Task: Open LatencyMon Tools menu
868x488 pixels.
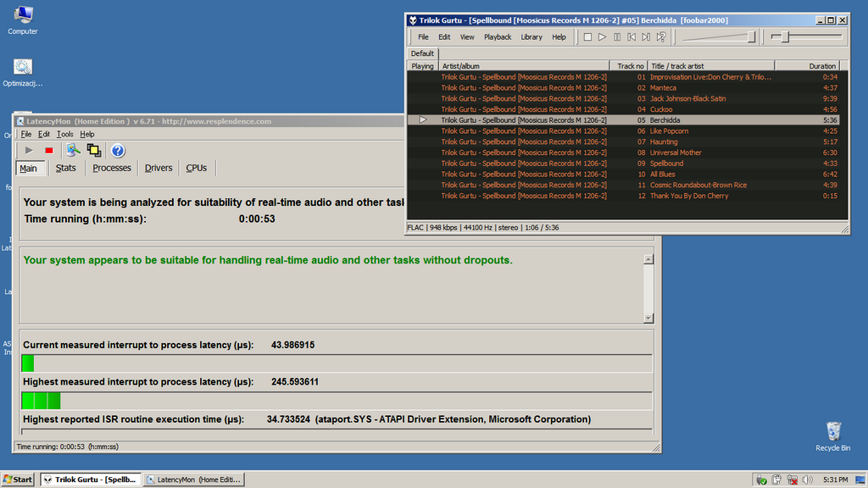Action: [x=64, y=135]
